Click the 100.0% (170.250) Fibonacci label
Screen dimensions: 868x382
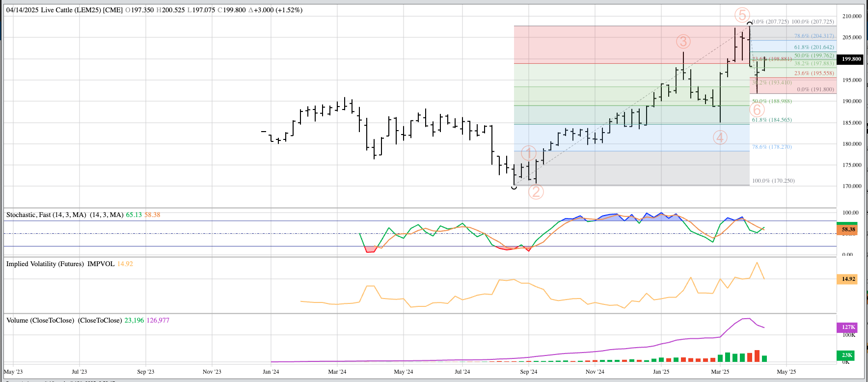773,181
